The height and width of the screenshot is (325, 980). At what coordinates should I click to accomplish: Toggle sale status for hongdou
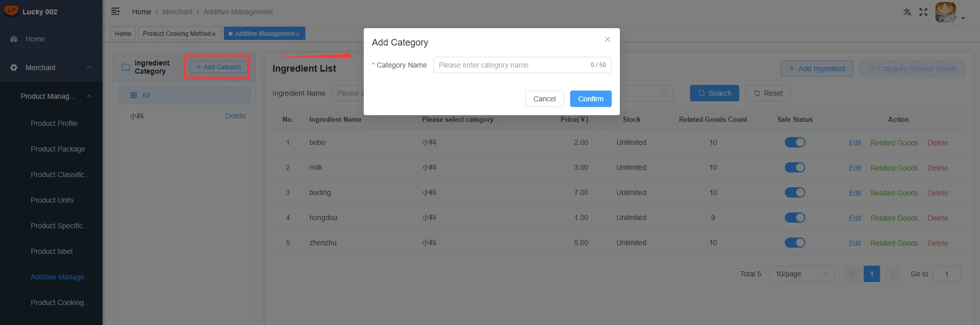pos(795,218)
